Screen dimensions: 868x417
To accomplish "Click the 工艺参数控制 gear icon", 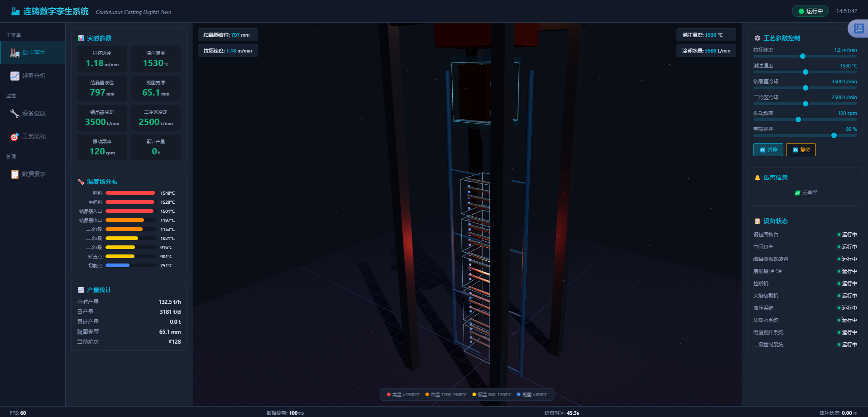I will (757, 38).
